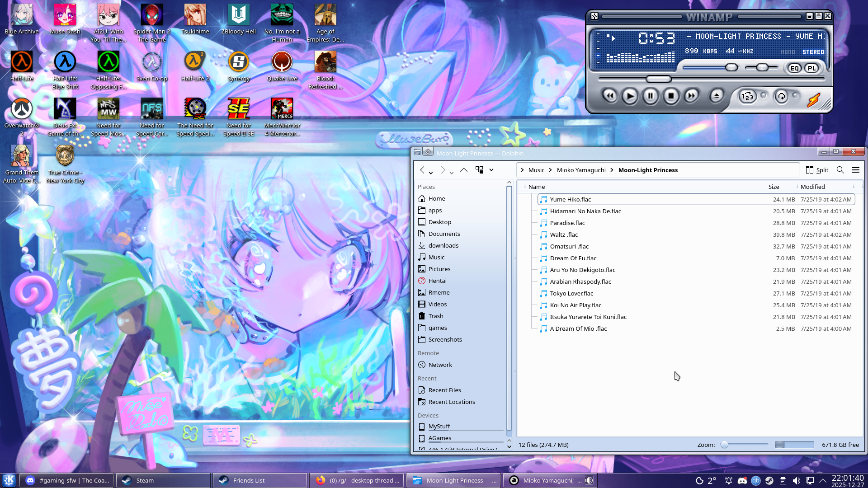Click Winamp lightning bolt logo icon

click(x=813, y=100)
